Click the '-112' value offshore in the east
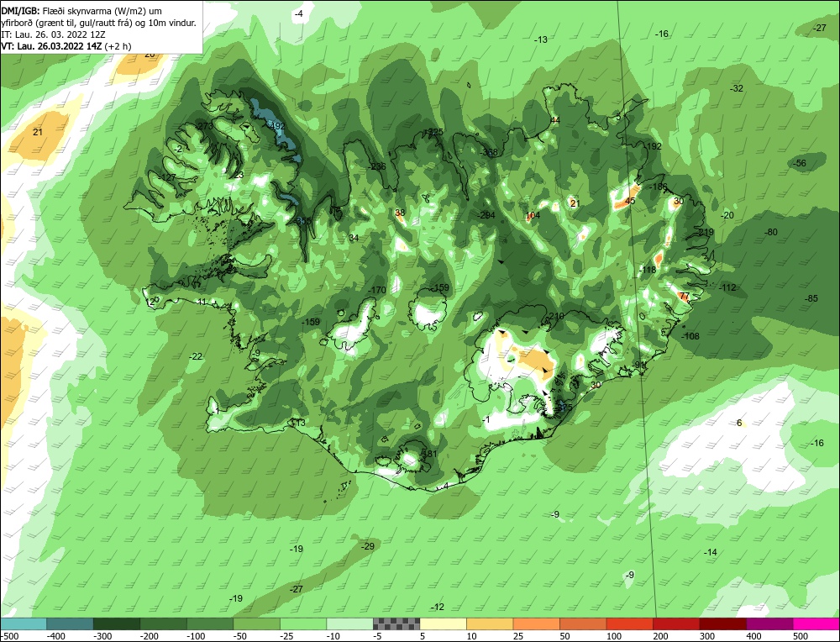This screenshot has width=840, height=642. 727,287
